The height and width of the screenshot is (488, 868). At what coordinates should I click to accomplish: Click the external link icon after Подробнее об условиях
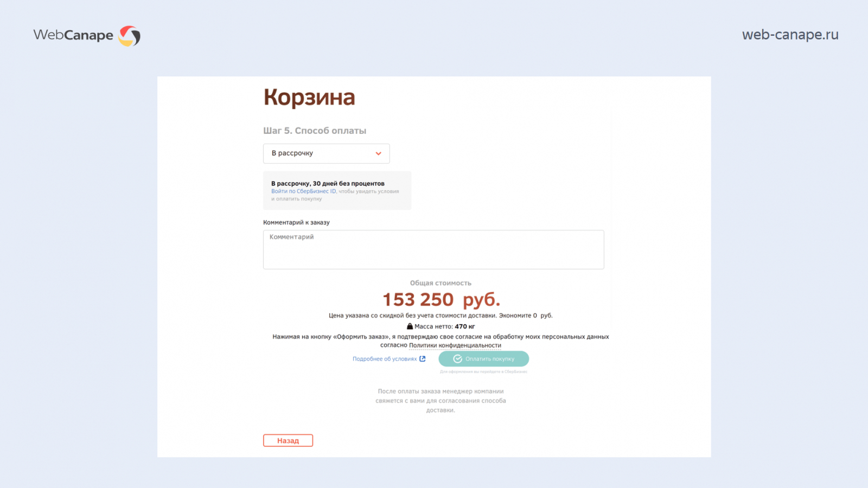tap(423, 359)
